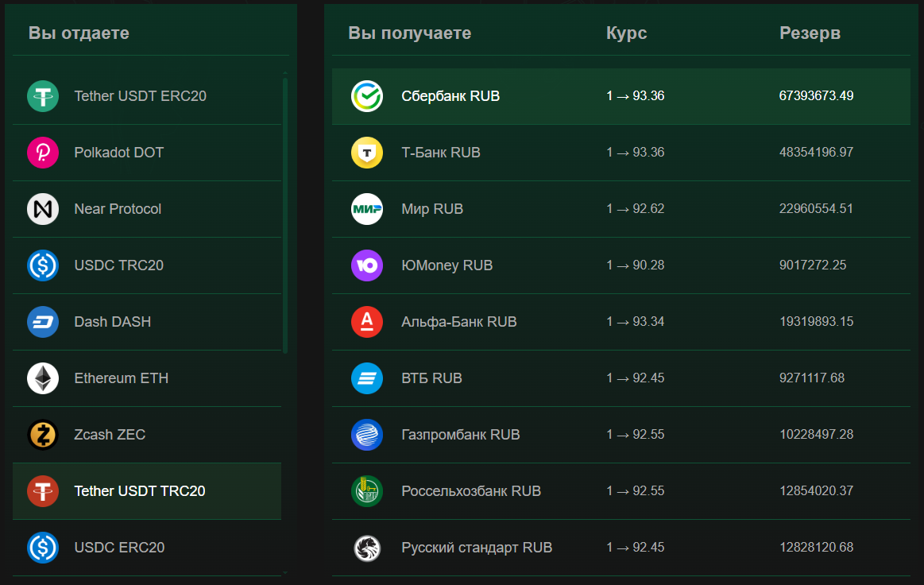Click ЮMoney rate 1 → 90.28

(x=636, y=265)
